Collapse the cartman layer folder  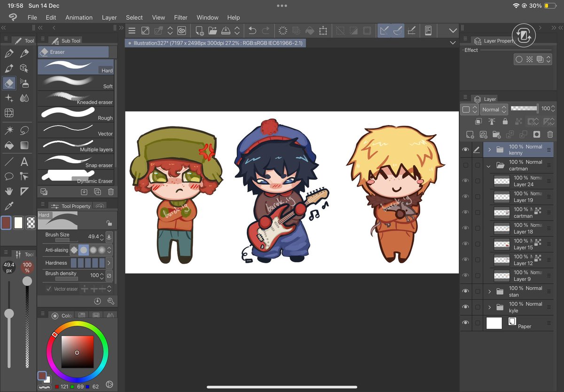coord(488,165)
